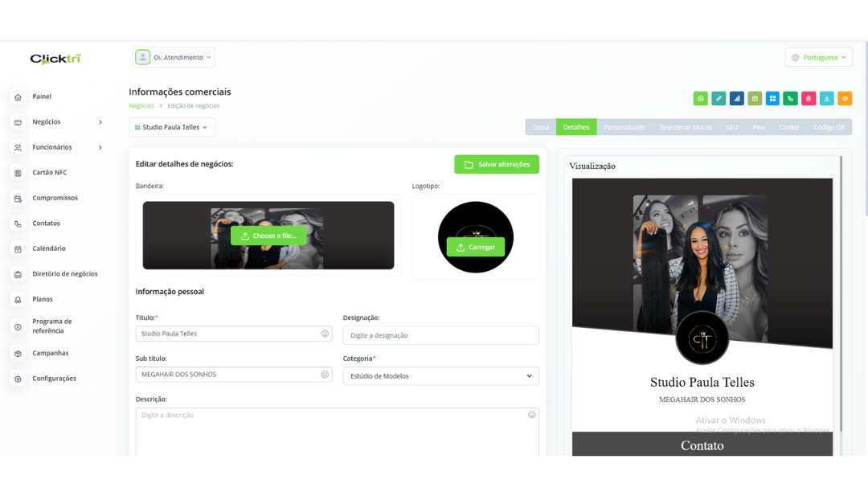
Task: Click the Negócios breadcrumb link
Action: (x=141, y=106)
